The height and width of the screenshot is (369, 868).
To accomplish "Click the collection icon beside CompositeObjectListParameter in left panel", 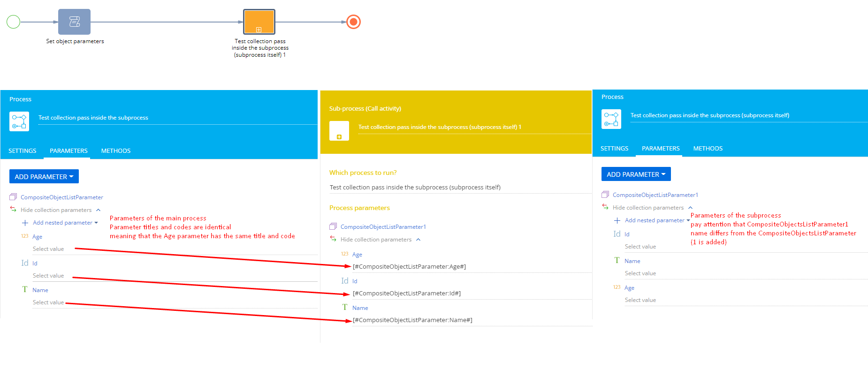I will coord(13,197).
